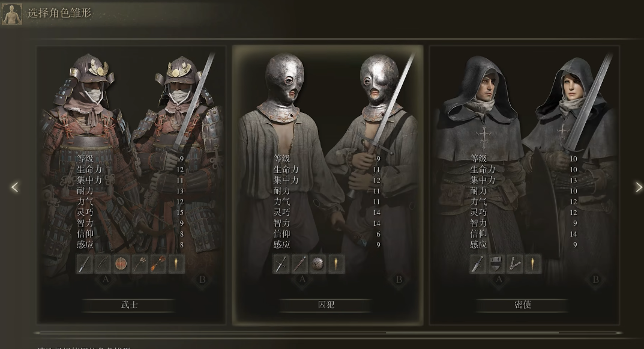The width and height of the screenshot is (644, 349).
Task: Show next classes with the right arrow
Action: [638, 187]
